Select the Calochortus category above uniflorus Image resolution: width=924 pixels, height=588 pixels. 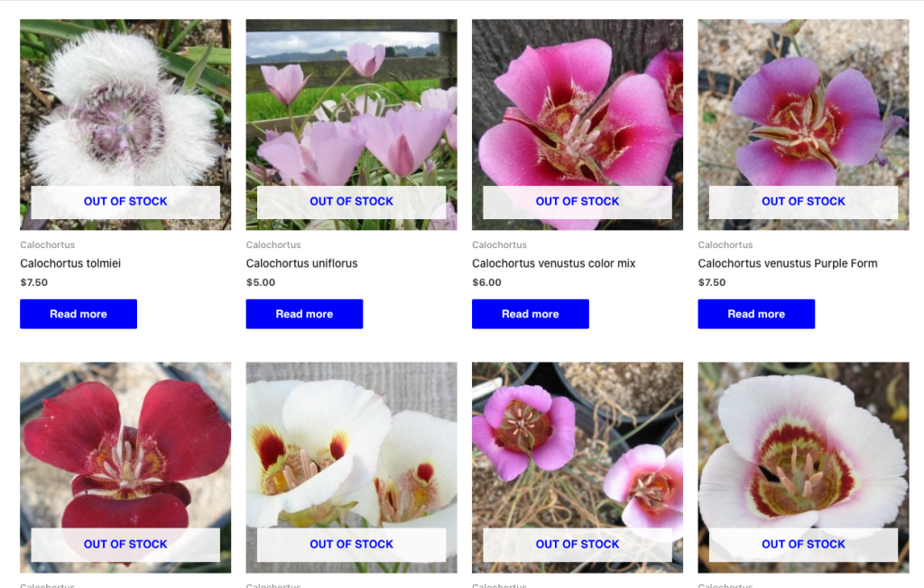pos(273,244)
